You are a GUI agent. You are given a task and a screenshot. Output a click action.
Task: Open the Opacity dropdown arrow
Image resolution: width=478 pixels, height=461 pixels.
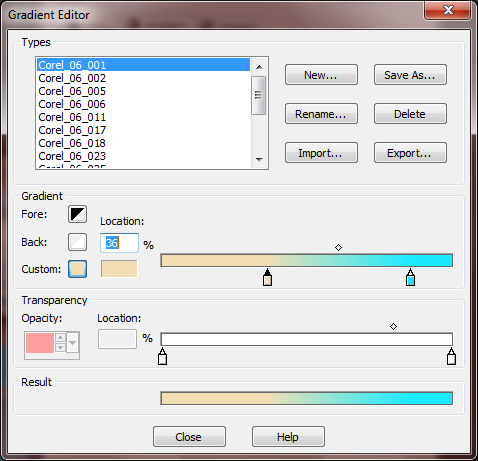[73, 342]
